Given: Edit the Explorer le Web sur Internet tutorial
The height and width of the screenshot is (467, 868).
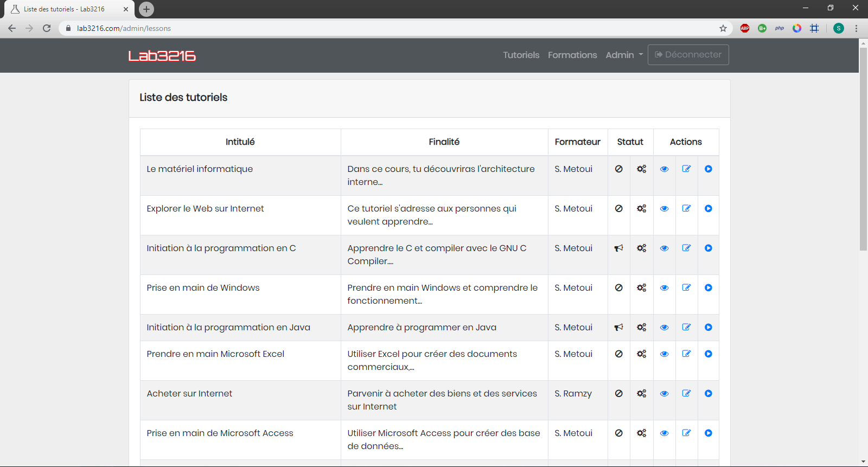Looking at the screenshot, I should [x=686, y=209].
